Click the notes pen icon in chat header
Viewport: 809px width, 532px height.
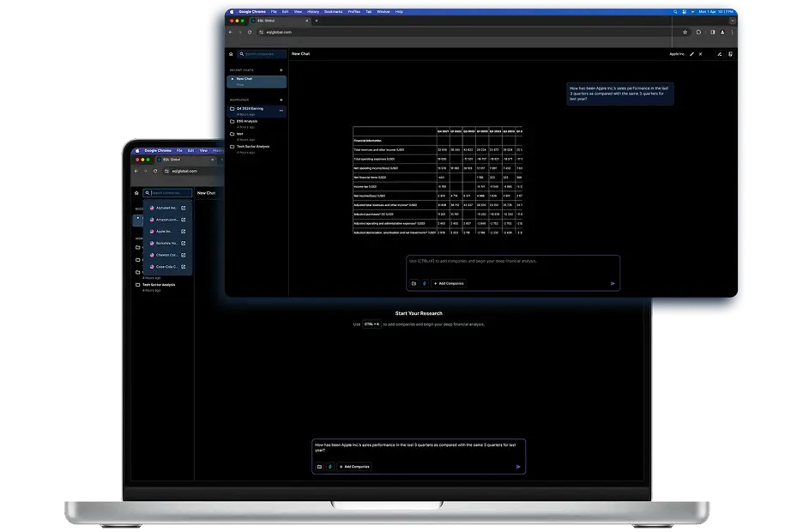tap(720, 54)
